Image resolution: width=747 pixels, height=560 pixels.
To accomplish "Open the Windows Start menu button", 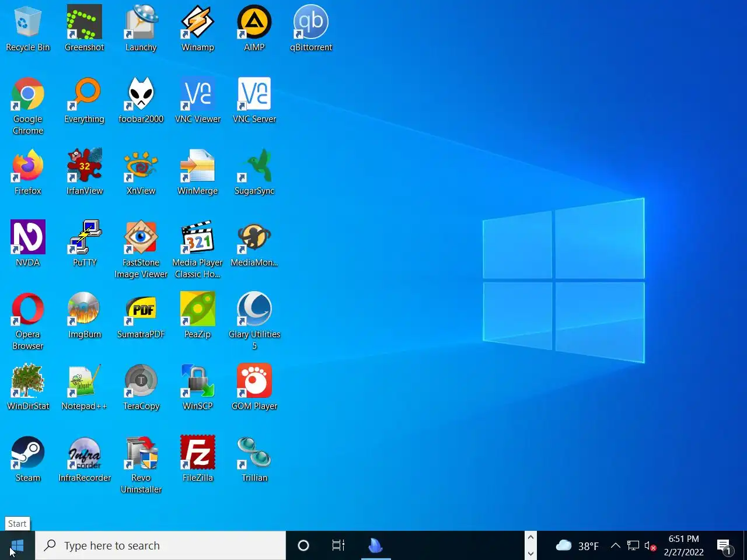I will tap(18, 545).
